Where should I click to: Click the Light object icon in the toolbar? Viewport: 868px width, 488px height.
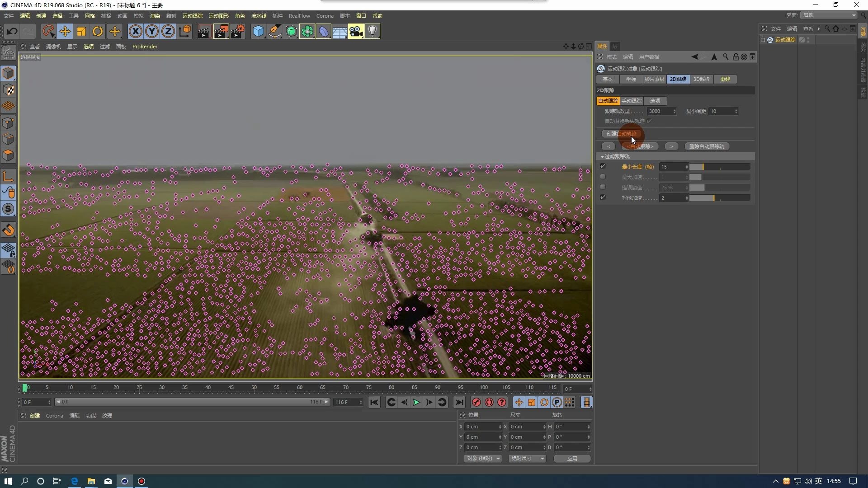click(x=372, y=31)
